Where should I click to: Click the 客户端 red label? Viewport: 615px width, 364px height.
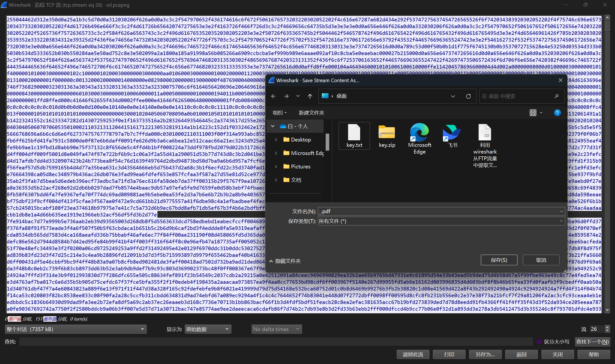point(15,319)
